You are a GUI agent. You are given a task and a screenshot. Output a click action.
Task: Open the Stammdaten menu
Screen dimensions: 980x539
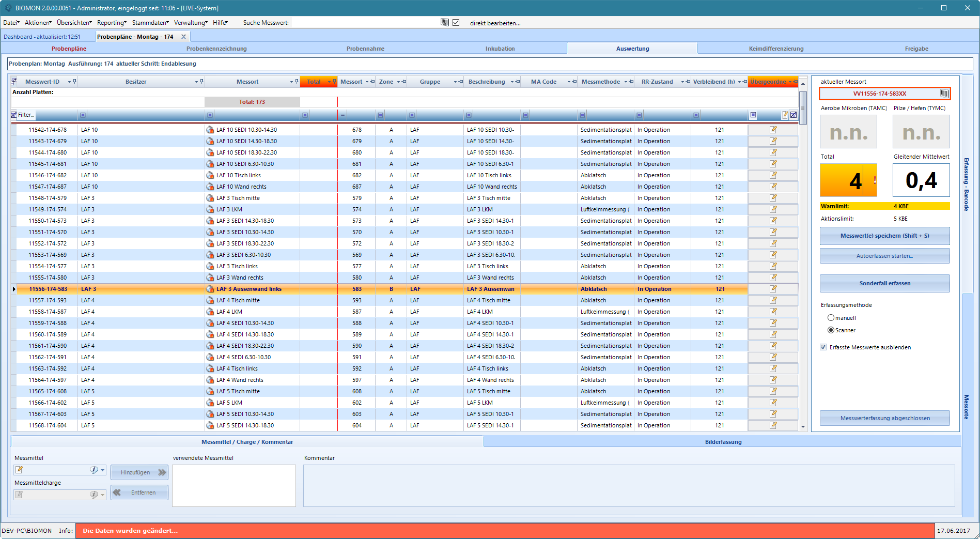coord(150,23)
